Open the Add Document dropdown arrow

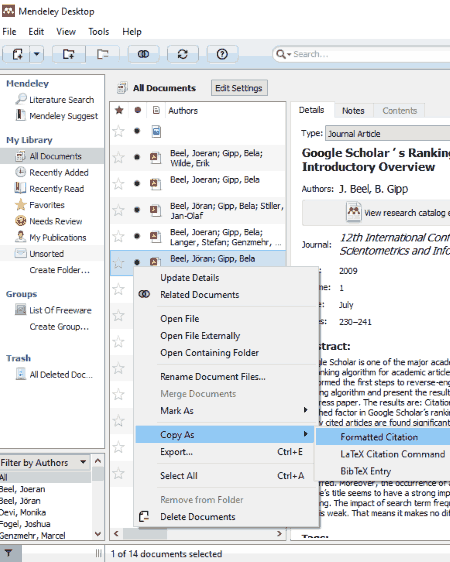click(x=37, y=54)
